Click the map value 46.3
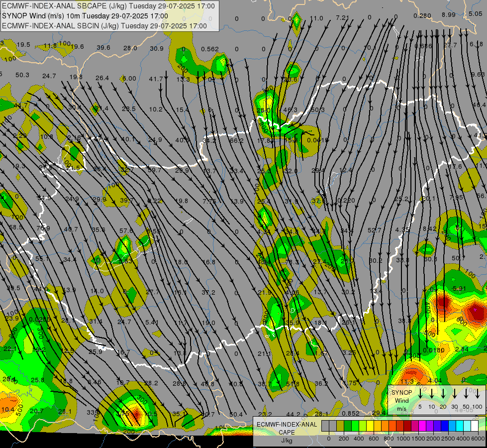Viewport: 487px width, 448px height. (291, 110)
